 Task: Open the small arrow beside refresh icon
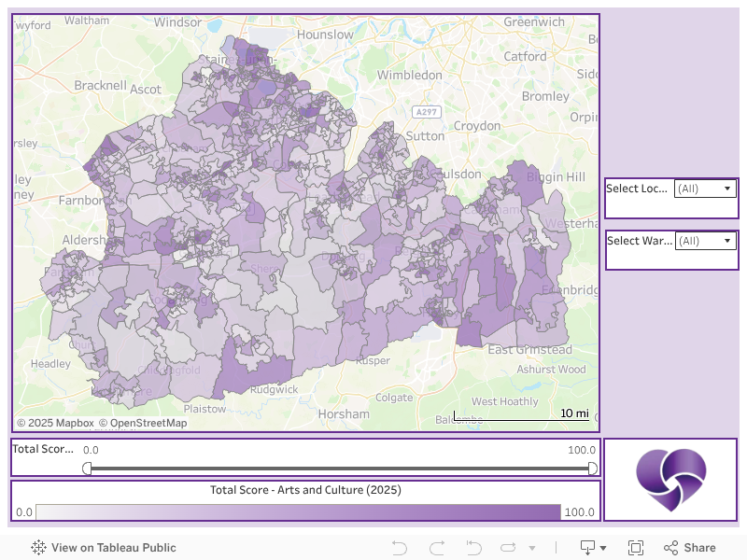pos(532,548)
